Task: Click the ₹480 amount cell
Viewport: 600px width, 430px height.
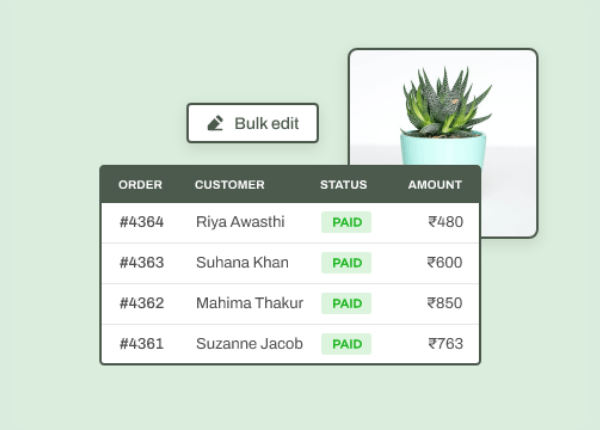Action: pyautogui.click(x=445, y=222)
